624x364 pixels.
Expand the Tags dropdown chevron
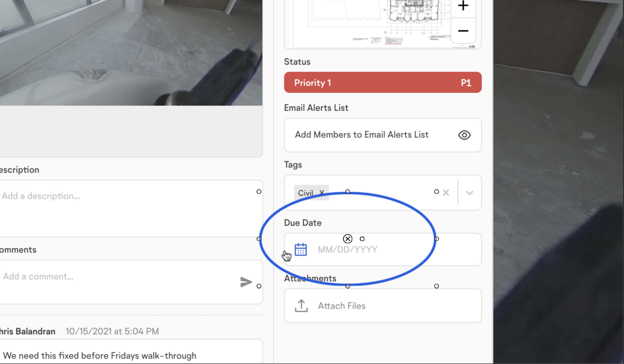(x=469, y=192)
